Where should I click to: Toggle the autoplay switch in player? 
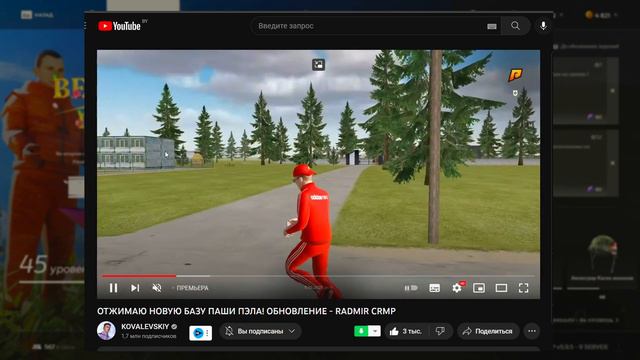(411, 288)
